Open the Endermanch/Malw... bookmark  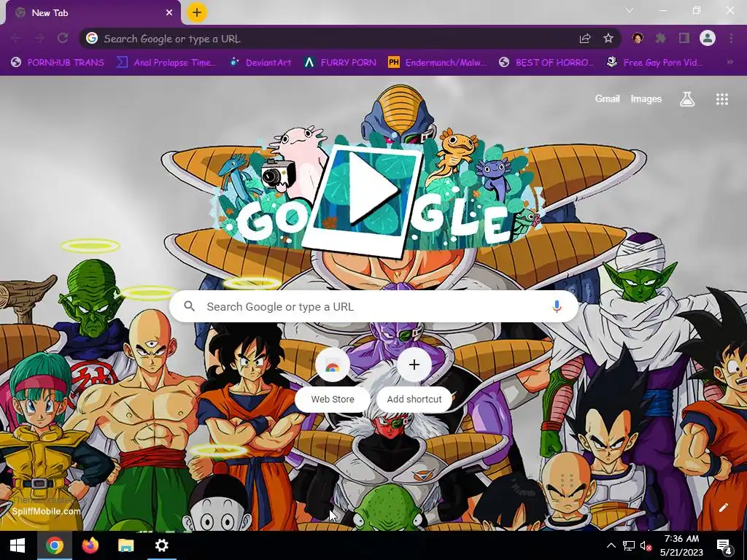(437, 63)
